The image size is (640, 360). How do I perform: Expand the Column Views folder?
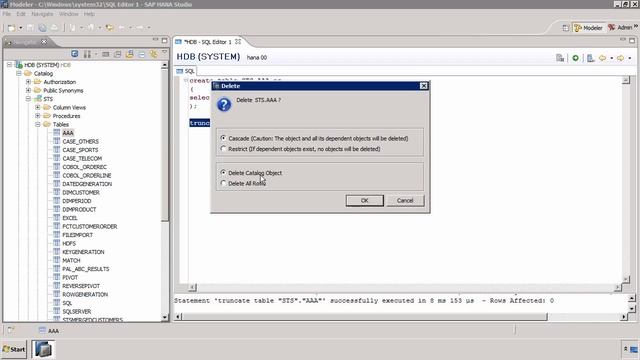38,107
